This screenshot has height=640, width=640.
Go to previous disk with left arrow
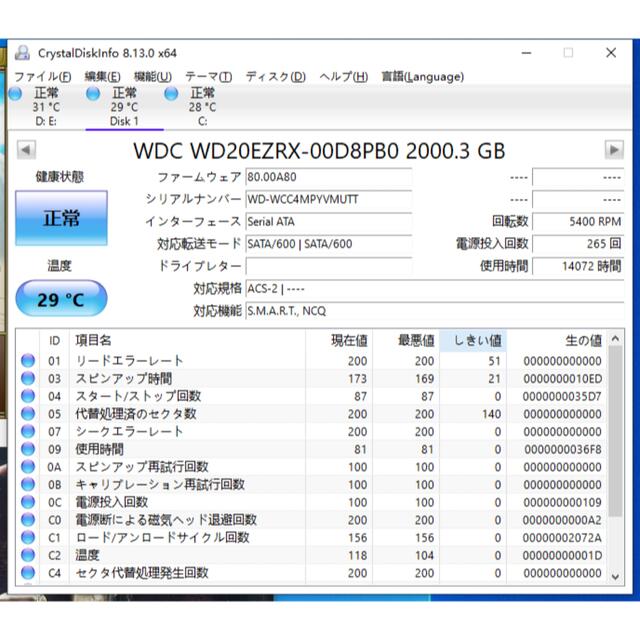point(26,150)
